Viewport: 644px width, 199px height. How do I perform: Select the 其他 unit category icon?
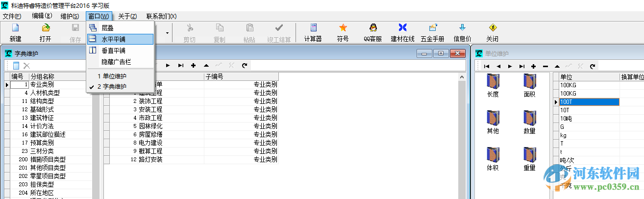coord(493,122)
